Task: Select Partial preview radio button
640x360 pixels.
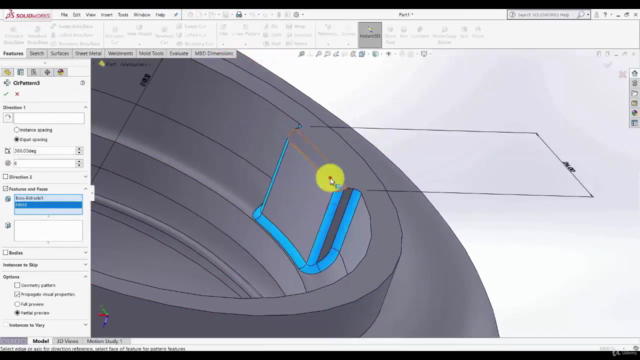Action: point(17,313)
